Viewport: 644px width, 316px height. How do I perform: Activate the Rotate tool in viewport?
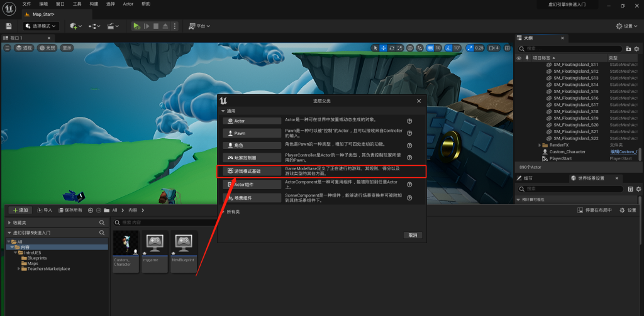(x=392, y=48)
